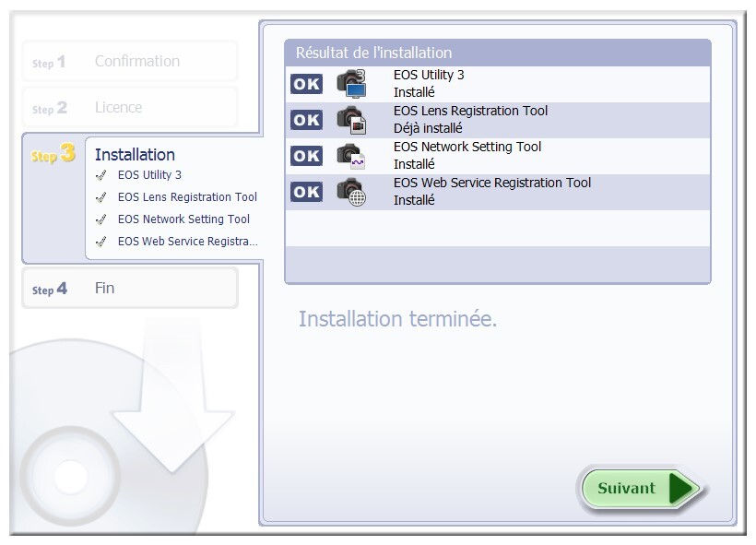Click the checkmark next to EOS Network Setting Tool in the Step 3 list

(101, 219)
